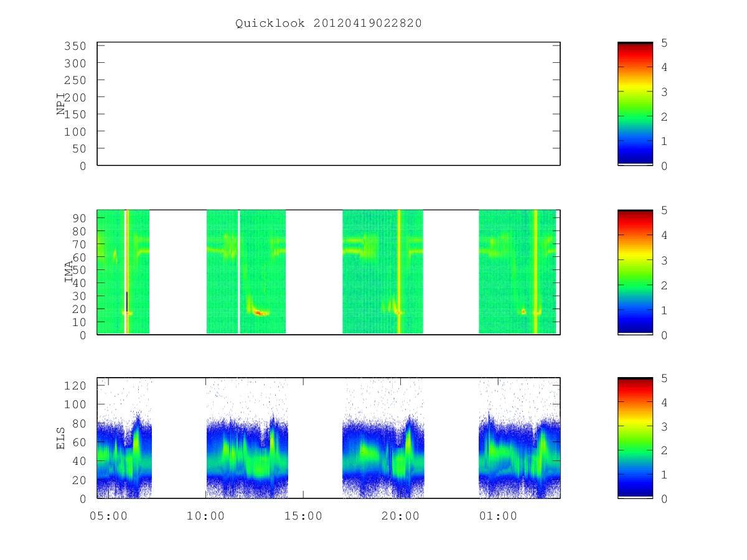Screen dimensions: 747x560
Task: Click the 350 tick on NPI axis
Action: point(75,46)
